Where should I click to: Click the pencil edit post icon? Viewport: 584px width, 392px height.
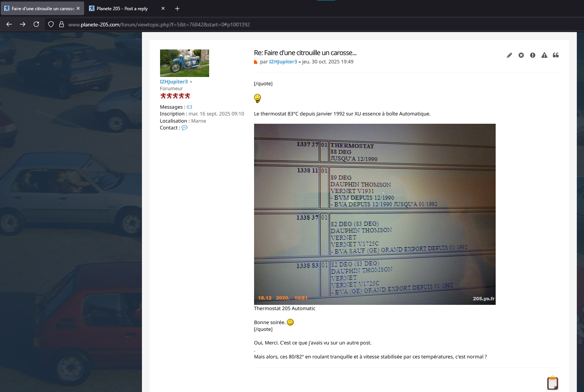pos(509,55)
